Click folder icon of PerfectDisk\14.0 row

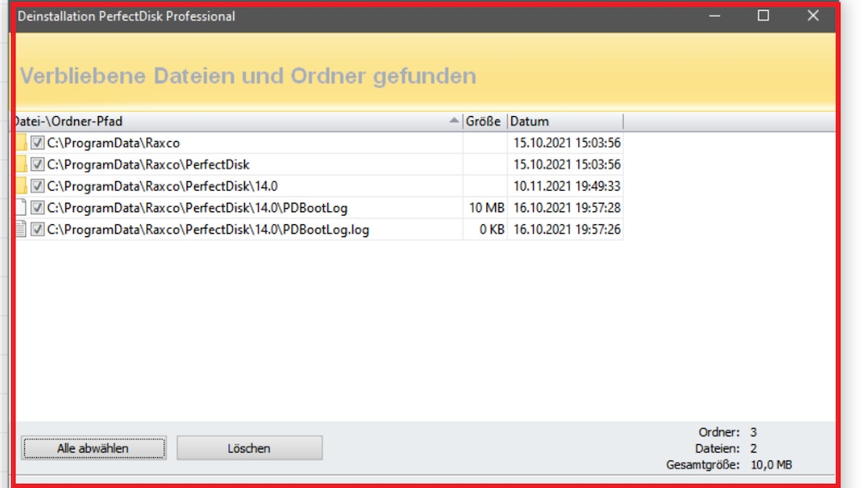[x=21, y=186]
